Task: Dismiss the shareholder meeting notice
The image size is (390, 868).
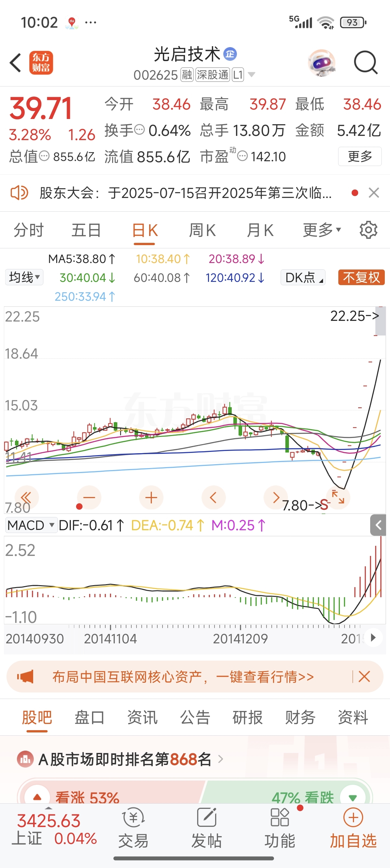Action: [374, 193]
